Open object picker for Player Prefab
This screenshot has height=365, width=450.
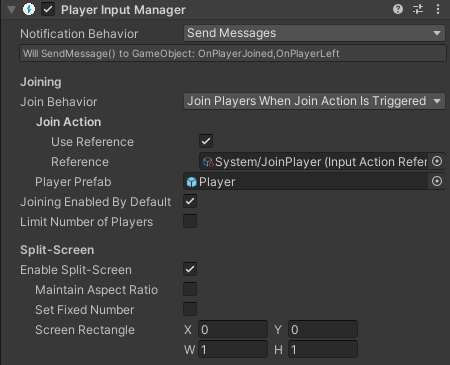437,181
